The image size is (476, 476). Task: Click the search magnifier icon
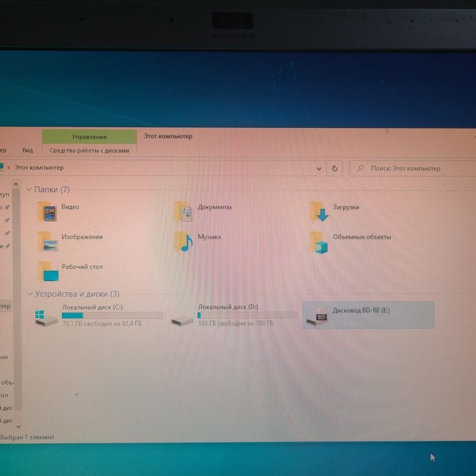(x=360, y=168)
